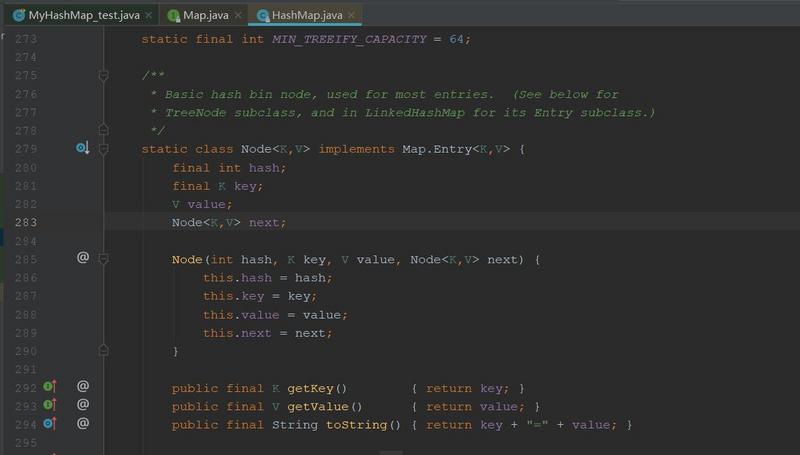Viewport: 800px width, 455px height.
Task: Click 'Node<K,V> next;' on line 283
Action: coord(229,223)
